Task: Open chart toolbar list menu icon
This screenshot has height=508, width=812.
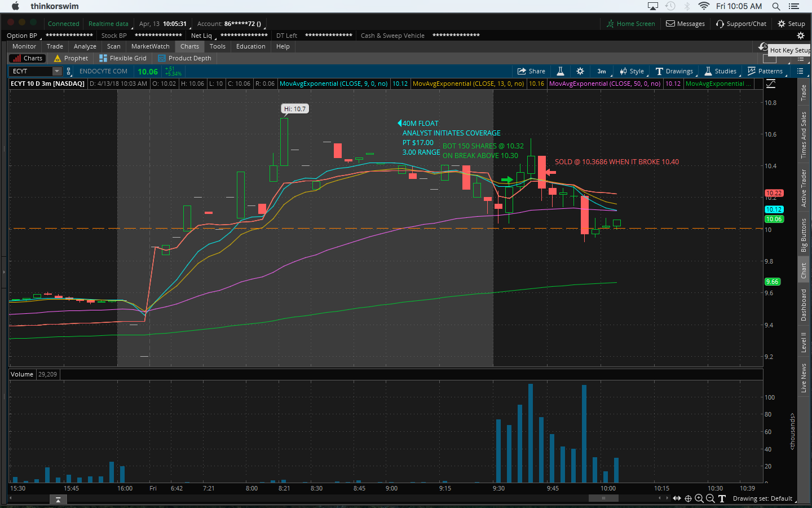Action: pos(800,71)
